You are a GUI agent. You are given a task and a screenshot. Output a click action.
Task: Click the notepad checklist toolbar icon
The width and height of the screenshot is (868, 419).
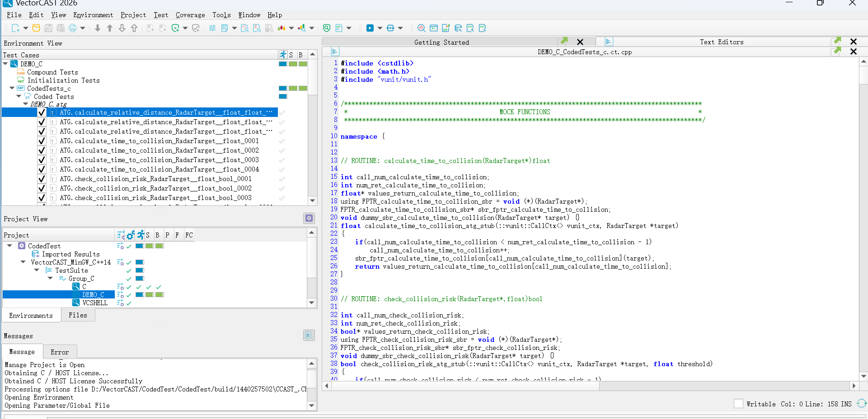pos(225,28)
